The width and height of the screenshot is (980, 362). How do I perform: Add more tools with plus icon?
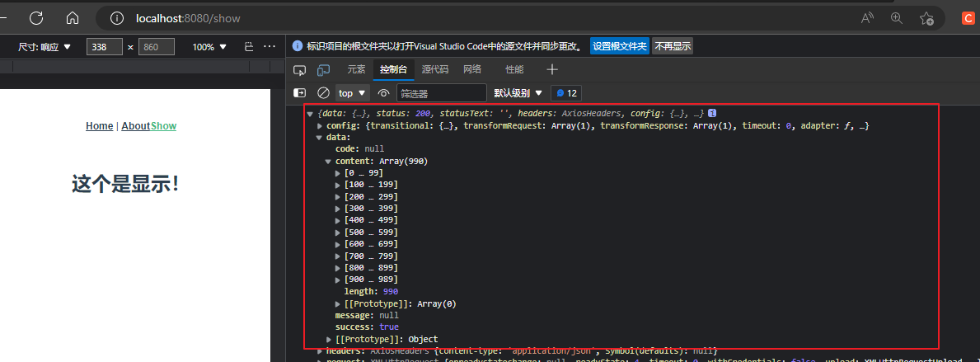(x=552, y=69)
